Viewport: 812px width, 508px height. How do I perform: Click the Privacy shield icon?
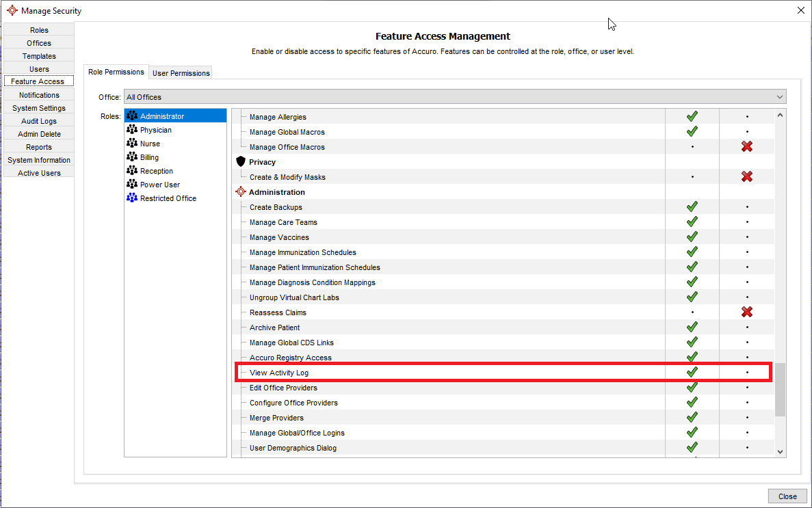240,162
